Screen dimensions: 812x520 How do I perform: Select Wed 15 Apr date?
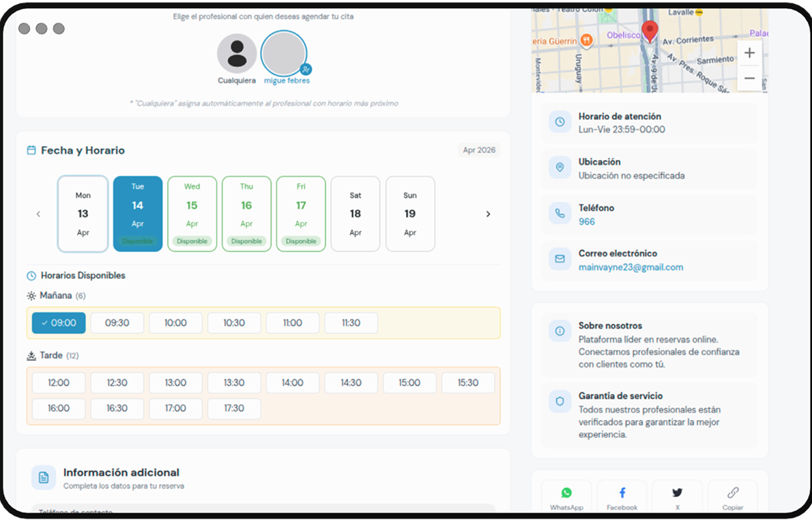coord(192,214)
